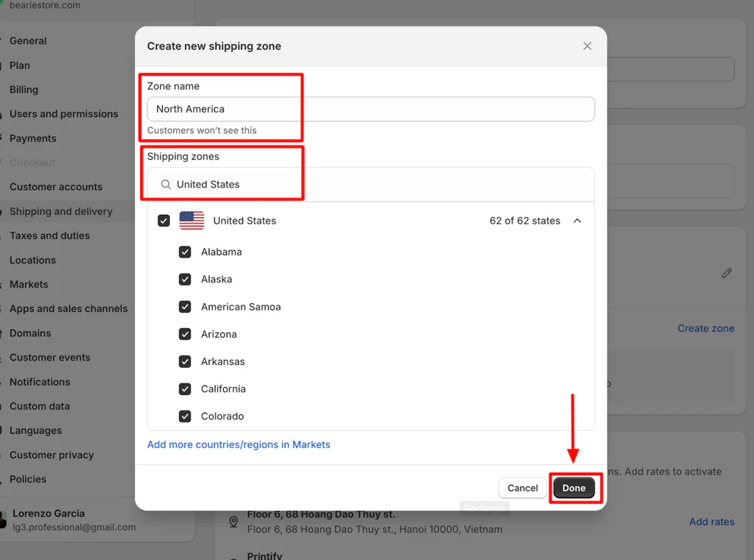Click Add rates link in background page

pyautogui.click(x=712, y=522)
